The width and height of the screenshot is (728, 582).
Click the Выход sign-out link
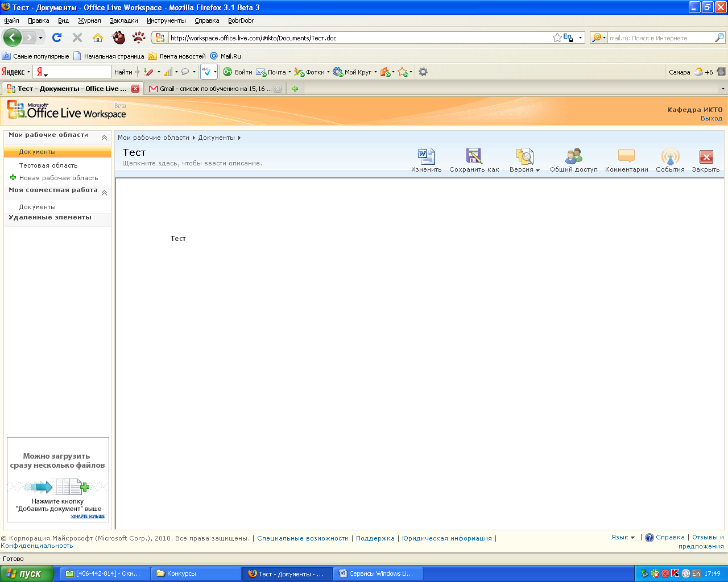[712, 118]
